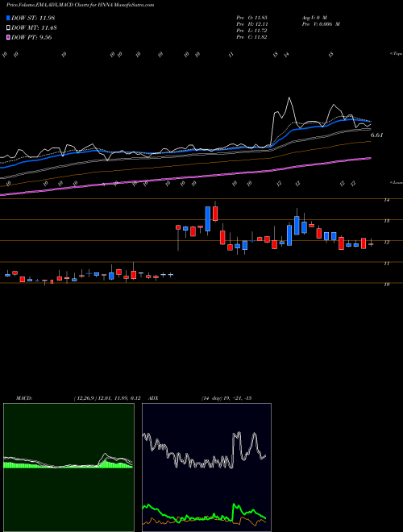The width and height of the screenshot is (403, 532).
Task: Click the 'MACD:' panel heading
Action: pyautogui.click(x=23, y=398)
